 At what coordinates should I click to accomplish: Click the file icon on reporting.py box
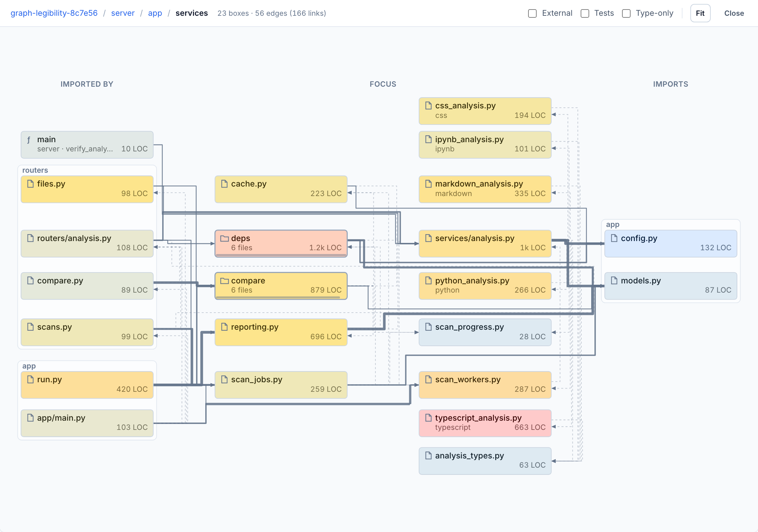point(224,327)
